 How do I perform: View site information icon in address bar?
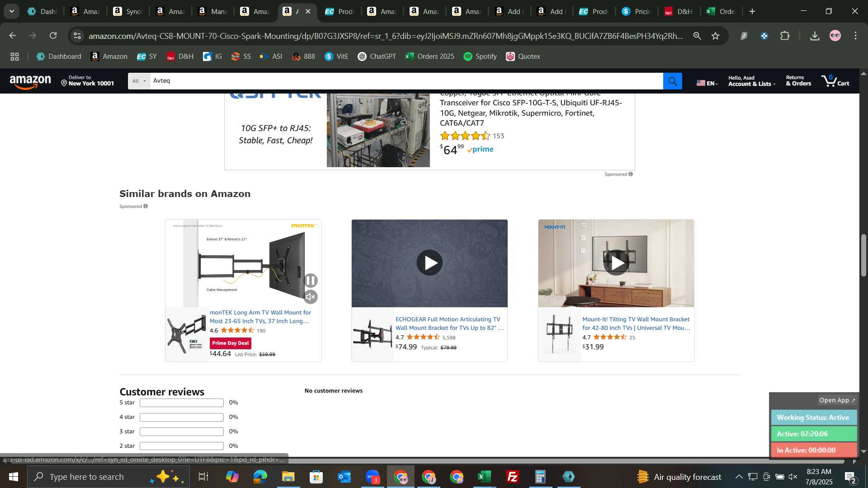click(77, 36)
